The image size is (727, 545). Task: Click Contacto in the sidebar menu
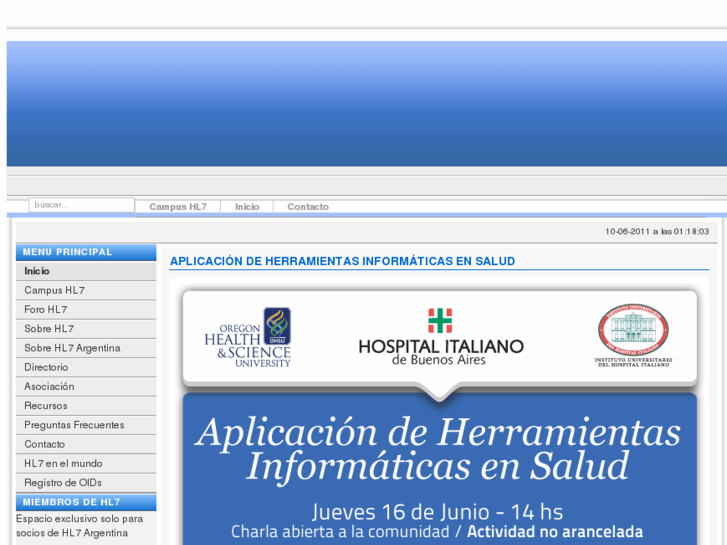click(x=86, y=444)
